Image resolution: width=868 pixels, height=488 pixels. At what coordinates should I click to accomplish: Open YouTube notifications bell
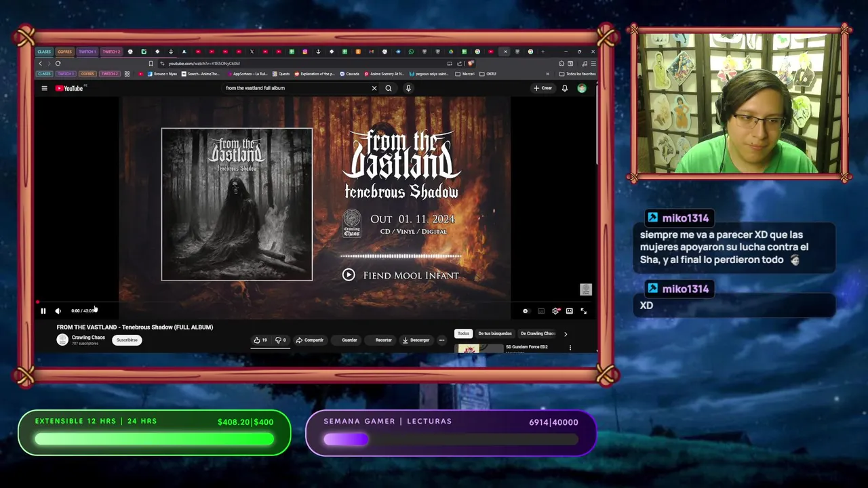[564, 88]
